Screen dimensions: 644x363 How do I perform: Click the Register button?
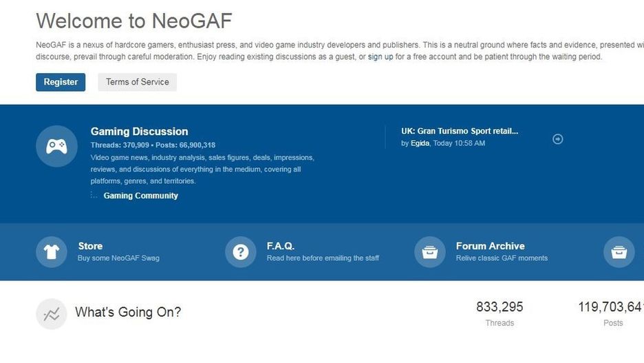click(x=61, y=82)
